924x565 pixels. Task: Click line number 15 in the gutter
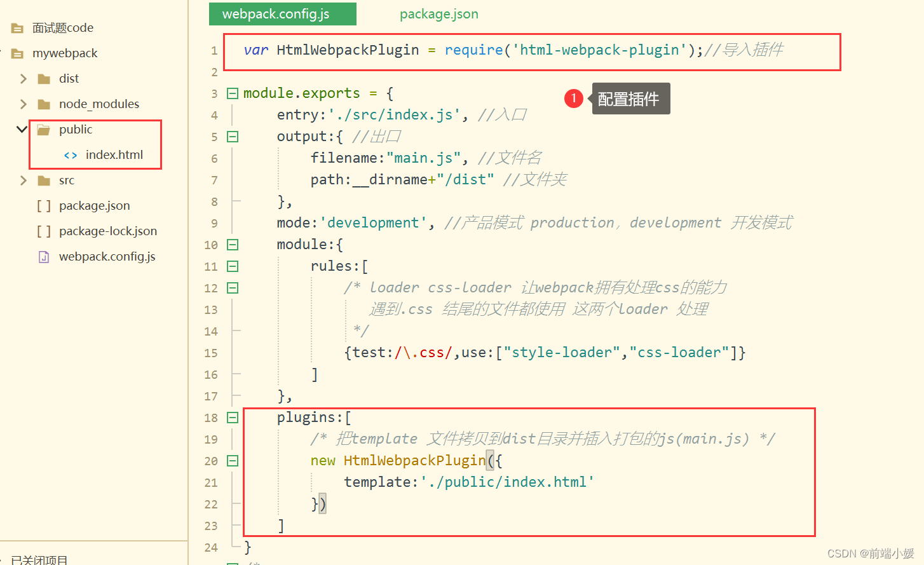pyautogui.click(x=211, y=353)
